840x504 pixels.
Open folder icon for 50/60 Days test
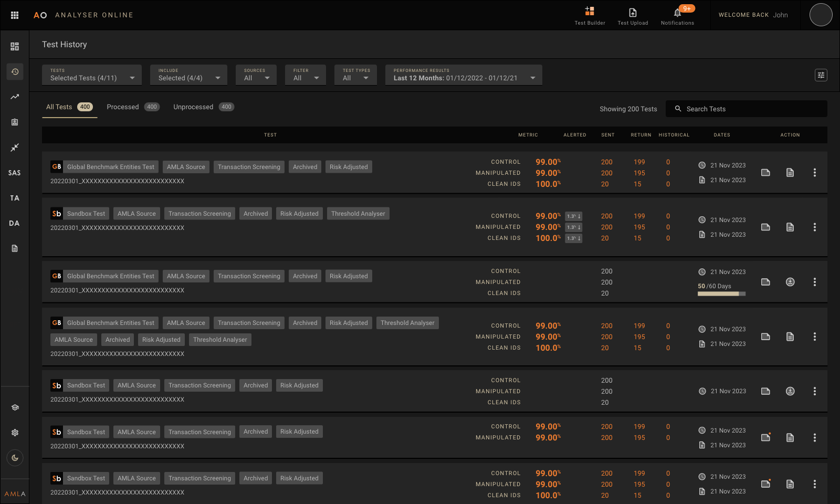[x=765, y=282]
